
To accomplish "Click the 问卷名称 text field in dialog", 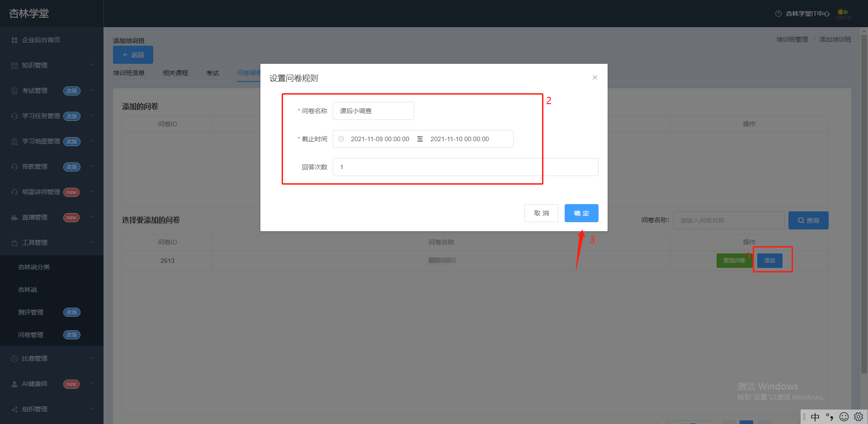I will tap(373, 111).
